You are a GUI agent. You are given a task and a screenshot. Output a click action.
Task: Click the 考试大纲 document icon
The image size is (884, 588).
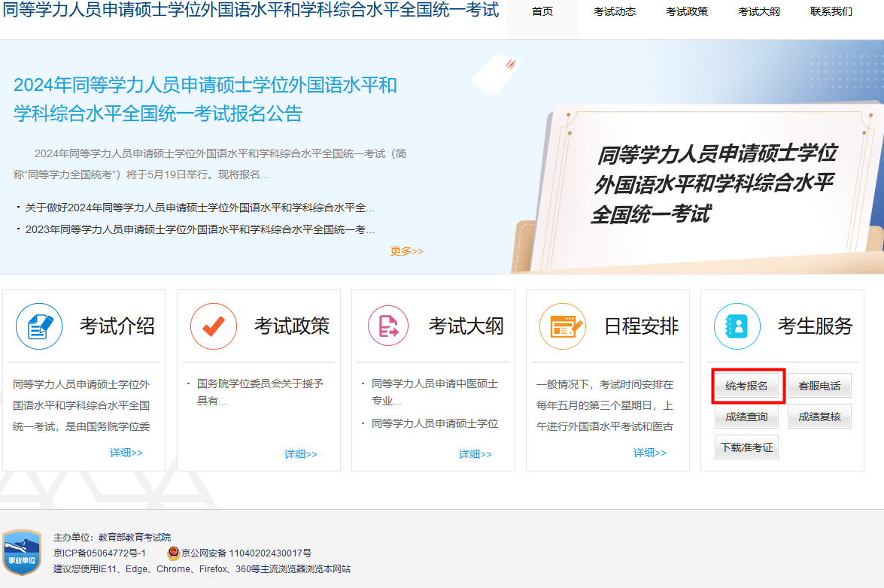[x=387, y=326]
